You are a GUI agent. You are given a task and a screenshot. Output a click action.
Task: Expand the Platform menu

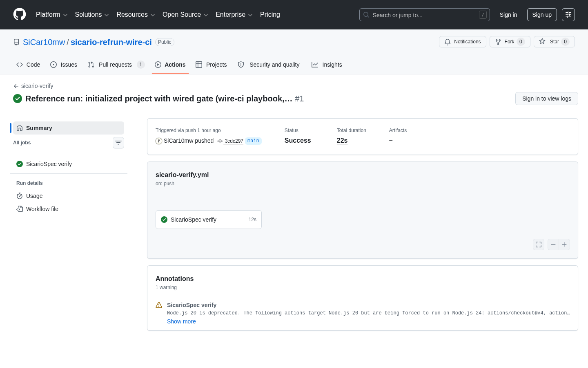(51, 15)
